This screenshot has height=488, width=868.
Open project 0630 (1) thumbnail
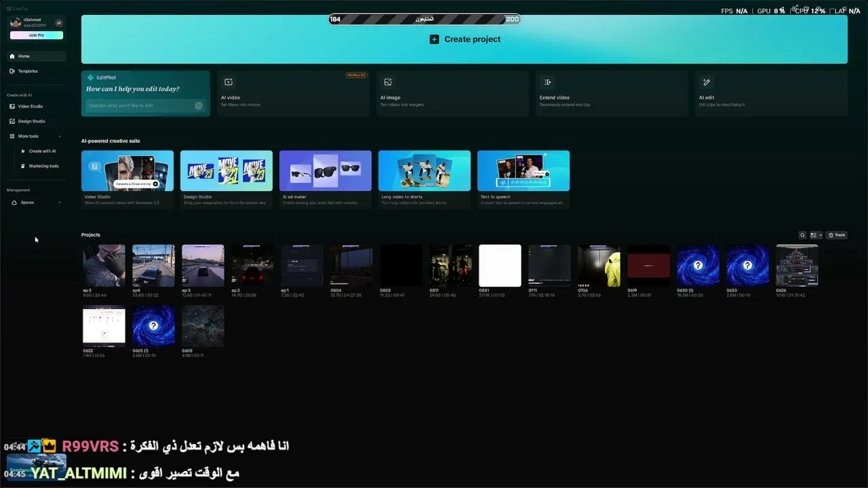698,266
